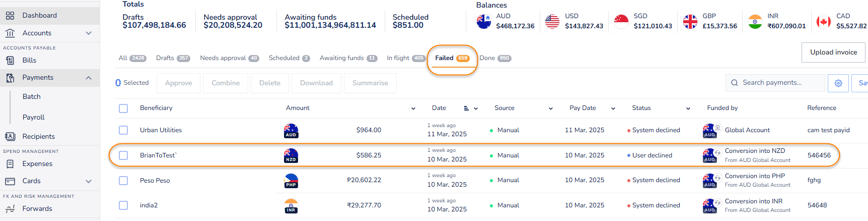Toggle the select-all header checkbox
The height and width of the screenshot is (221, 868).
coord(123,108)
